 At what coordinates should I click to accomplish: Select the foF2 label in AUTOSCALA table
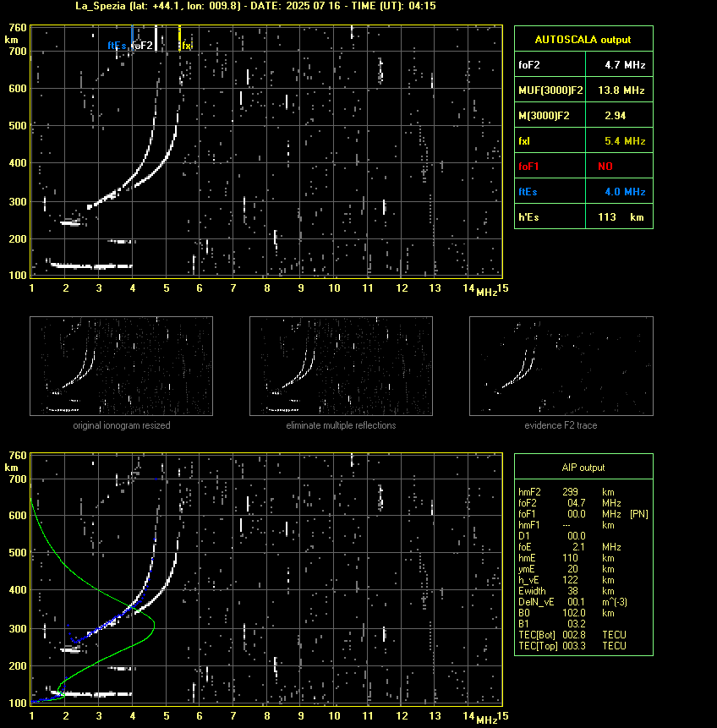click(x=529, y=65)
